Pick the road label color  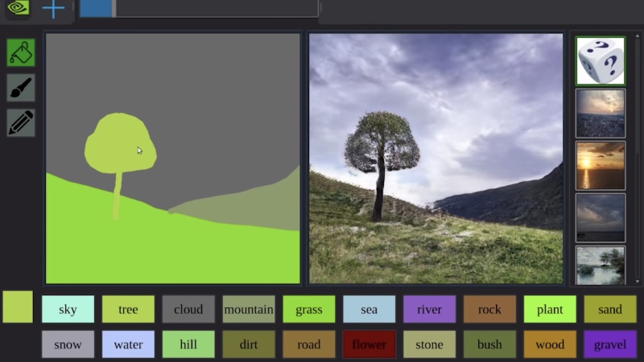tap(309, 344)
